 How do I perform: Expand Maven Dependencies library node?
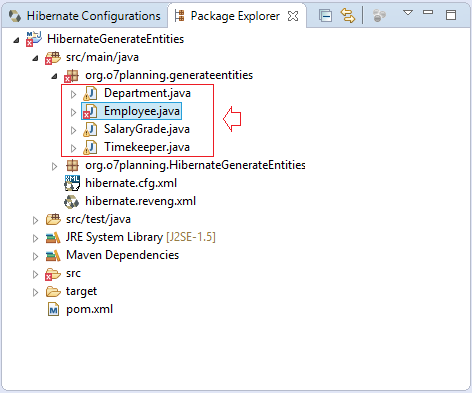click(35, 256)
